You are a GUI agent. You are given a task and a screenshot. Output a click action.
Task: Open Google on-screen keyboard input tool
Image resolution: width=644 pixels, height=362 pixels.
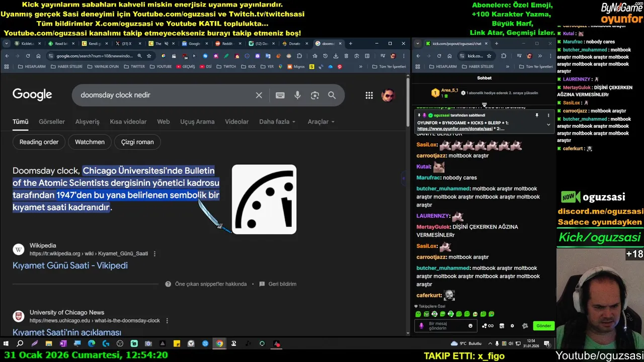click(x=280, y=95)
